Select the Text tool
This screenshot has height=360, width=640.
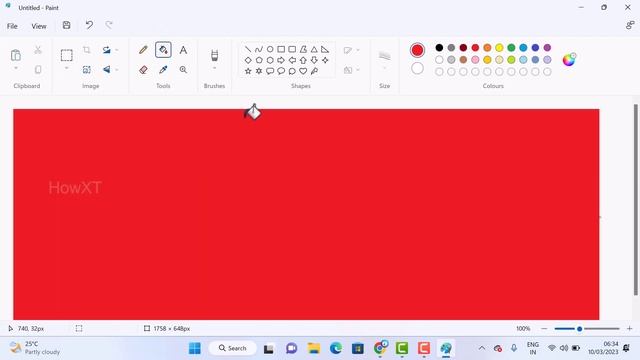pyautogui.click(x=183, y=50)
